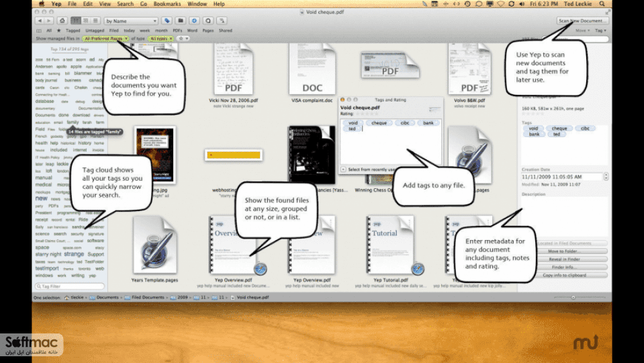Click the Home icon in the toolbar
The width and height of the screenshot is (644, 363).
[x=62, y=21]
